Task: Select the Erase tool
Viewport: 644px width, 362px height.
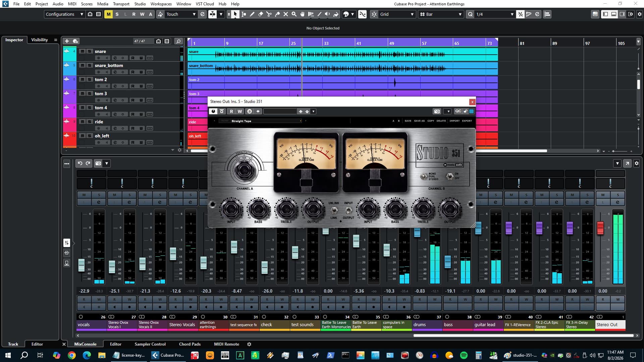Action: [x=261, y=14]
